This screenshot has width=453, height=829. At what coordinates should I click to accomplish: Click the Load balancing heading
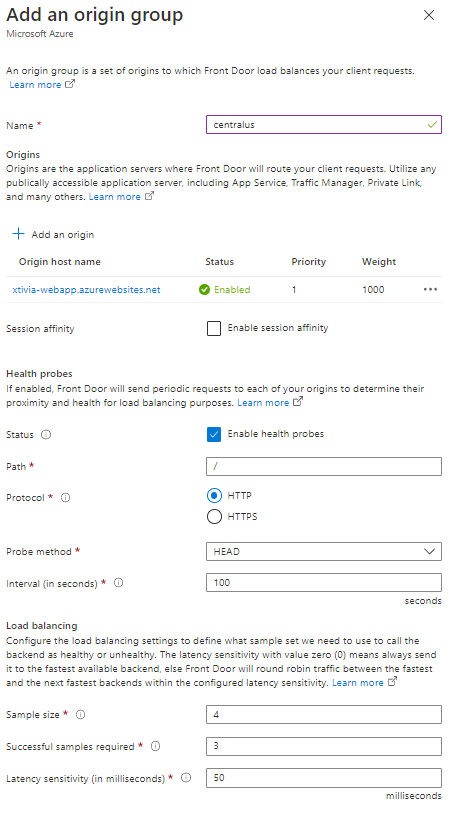point(42,625)
